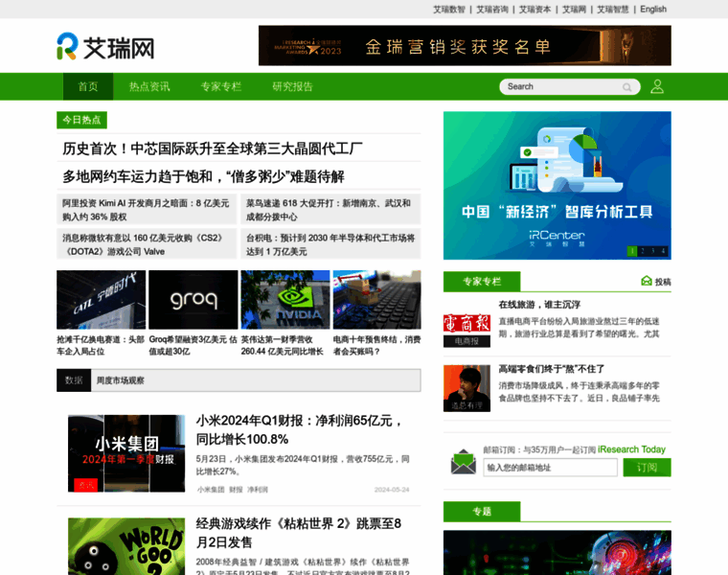Image resolution: width=728 pixels, height=575 pixels.
Task: Open the groq thumbnail image
Action: (x=193, y=300)
